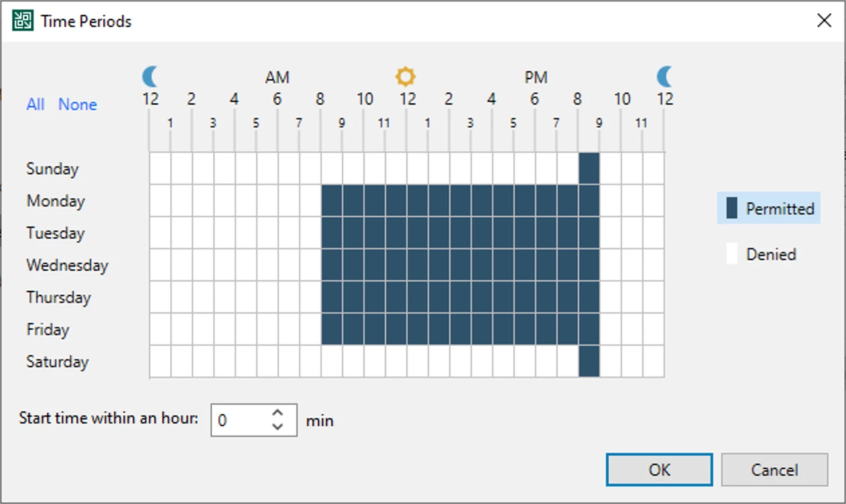Increase start time minutes with up arrow

(x=278, y=413)
